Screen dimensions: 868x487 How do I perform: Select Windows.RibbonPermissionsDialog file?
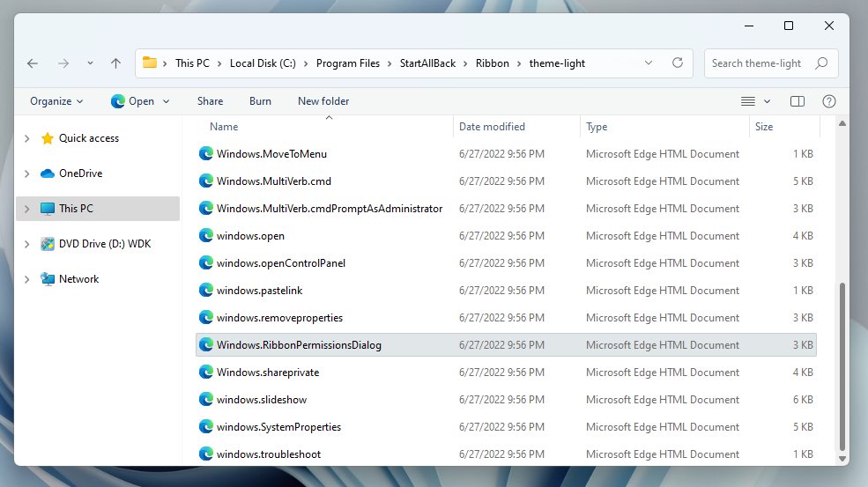(506, 344)
